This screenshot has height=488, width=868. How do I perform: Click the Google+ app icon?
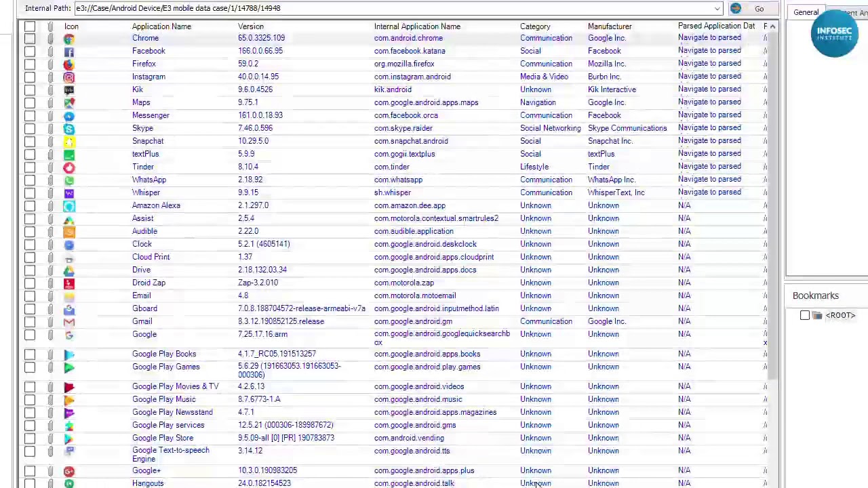coord(68,471)
